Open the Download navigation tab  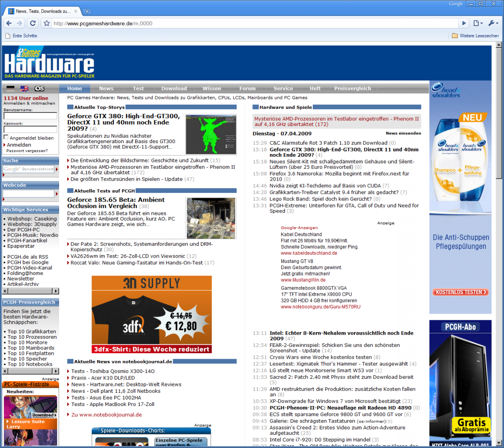pos(174,89)
